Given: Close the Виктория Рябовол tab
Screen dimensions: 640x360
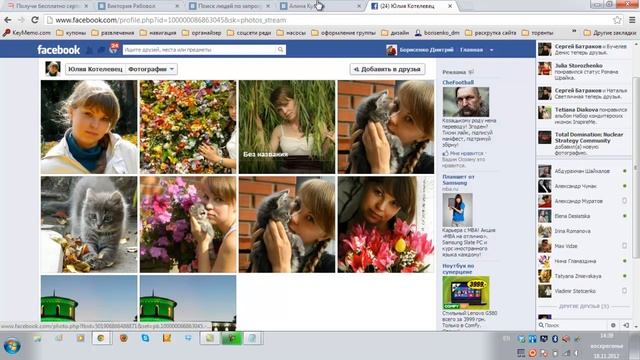Looking at the screenshot, I should click(x=177, y=6).
